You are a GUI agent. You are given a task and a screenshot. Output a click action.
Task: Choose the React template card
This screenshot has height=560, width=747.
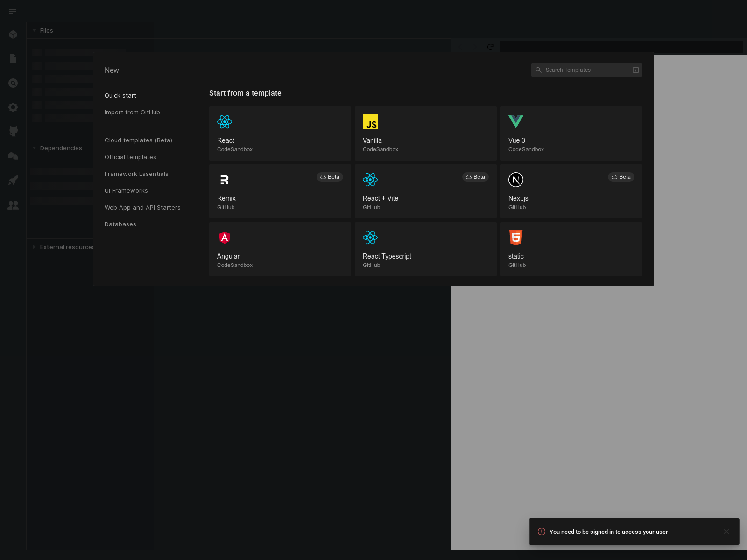pyautogui.click(x=280, y=133)
